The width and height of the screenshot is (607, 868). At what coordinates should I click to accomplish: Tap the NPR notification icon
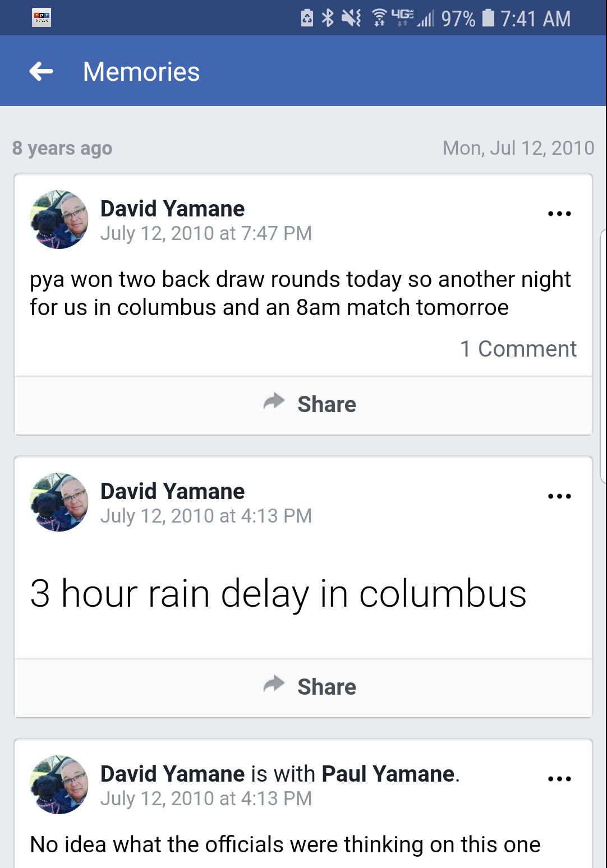point(42,18)
